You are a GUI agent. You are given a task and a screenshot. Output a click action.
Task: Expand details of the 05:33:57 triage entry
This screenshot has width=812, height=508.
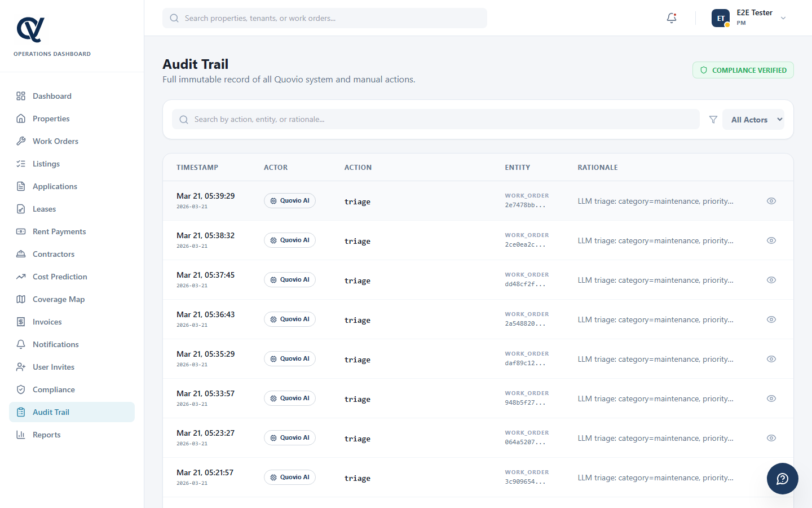click(x=771, y=398)
